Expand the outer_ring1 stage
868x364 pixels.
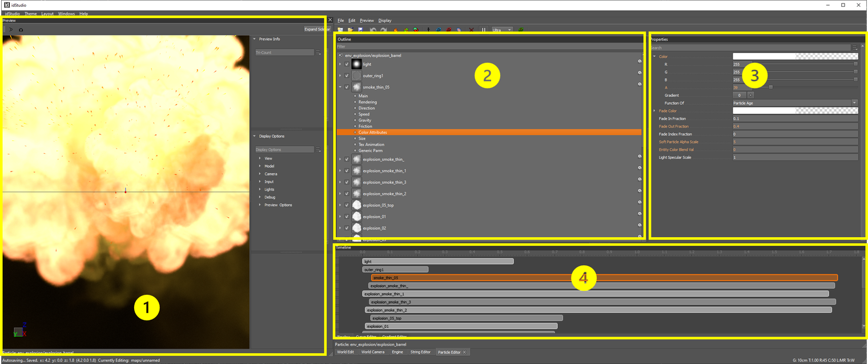click(x=340, y=76)
